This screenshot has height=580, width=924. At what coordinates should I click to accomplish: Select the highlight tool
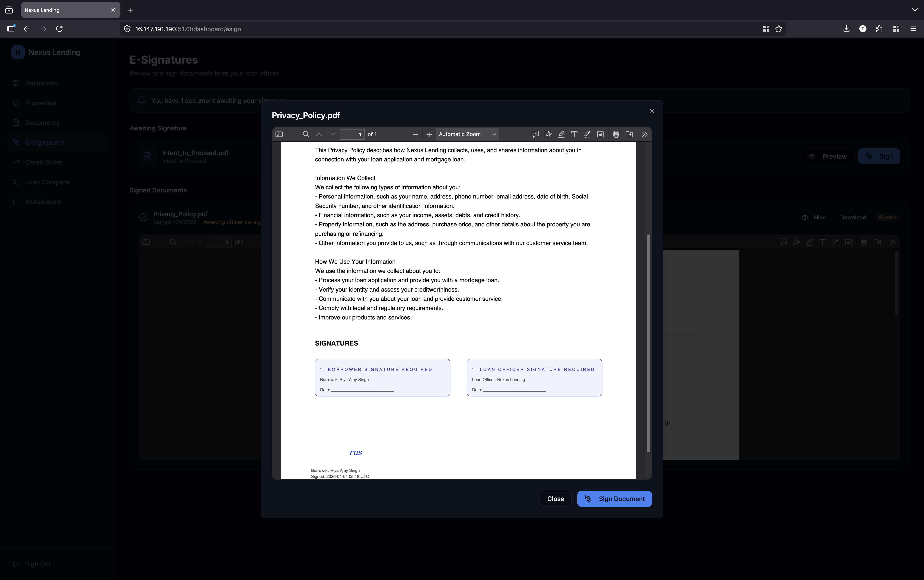(561, 134)
